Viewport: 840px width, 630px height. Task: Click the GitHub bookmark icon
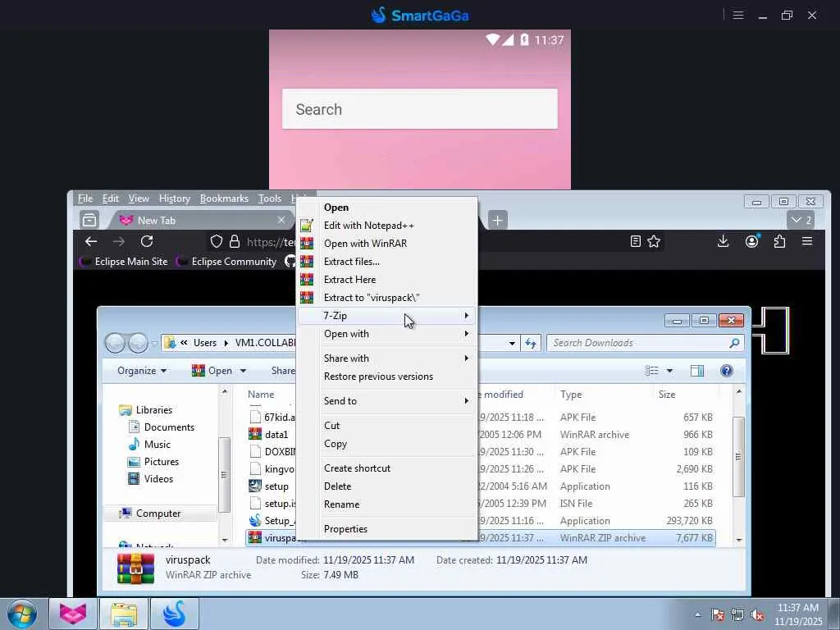point(290,262)
